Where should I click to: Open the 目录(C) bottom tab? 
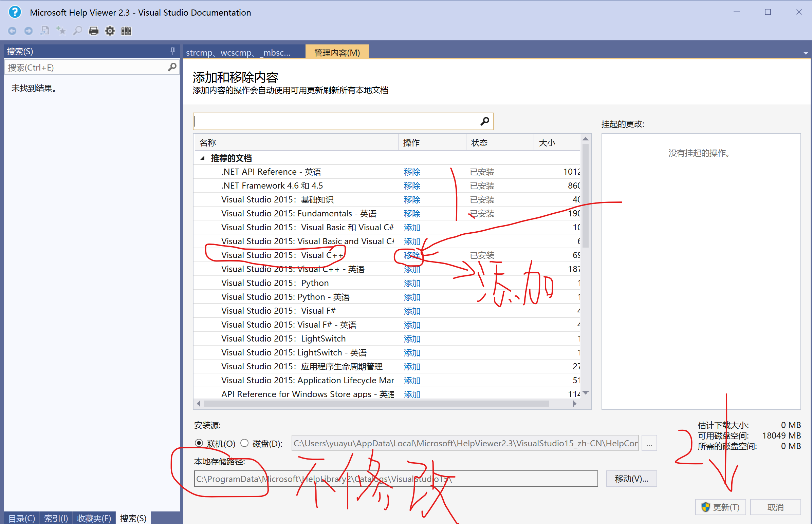(x=21, y=518)
